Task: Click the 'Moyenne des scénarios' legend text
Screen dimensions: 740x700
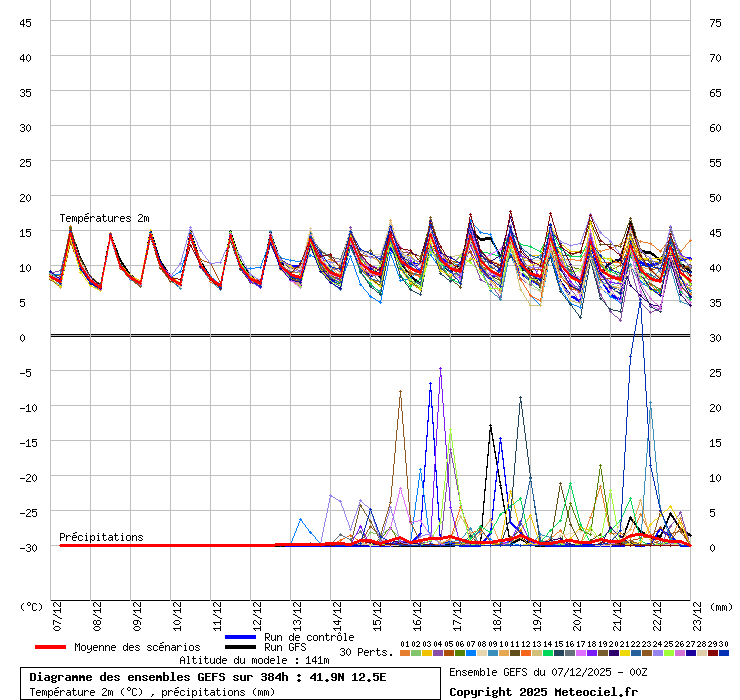Action: (x=137, y=647)
